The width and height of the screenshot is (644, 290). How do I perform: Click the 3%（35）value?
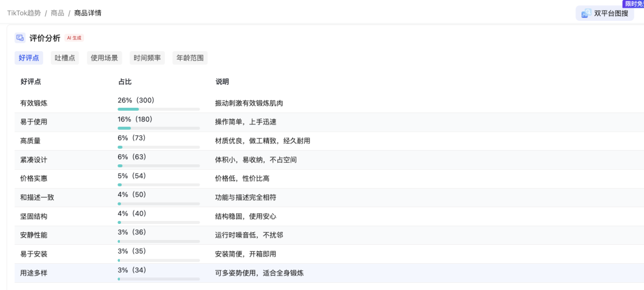132,251
